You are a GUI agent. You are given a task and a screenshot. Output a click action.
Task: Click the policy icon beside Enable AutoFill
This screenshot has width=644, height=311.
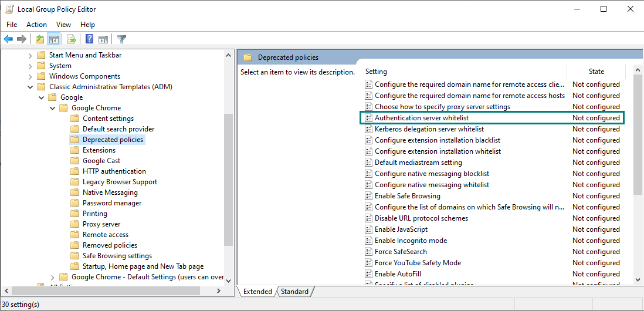point(368,273)
